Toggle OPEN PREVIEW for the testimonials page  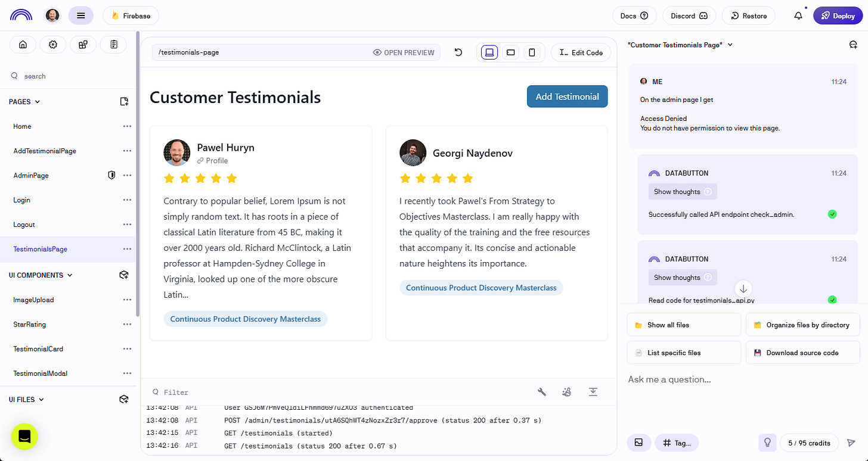(x=404, y=52)
